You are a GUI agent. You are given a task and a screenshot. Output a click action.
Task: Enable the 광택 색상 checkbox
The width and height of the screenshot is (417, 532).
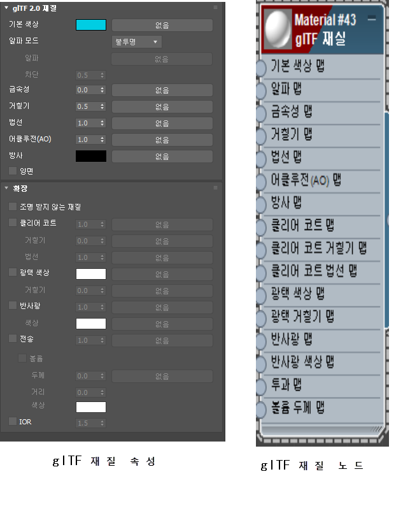pyautogui.click(x=13, y=272)
